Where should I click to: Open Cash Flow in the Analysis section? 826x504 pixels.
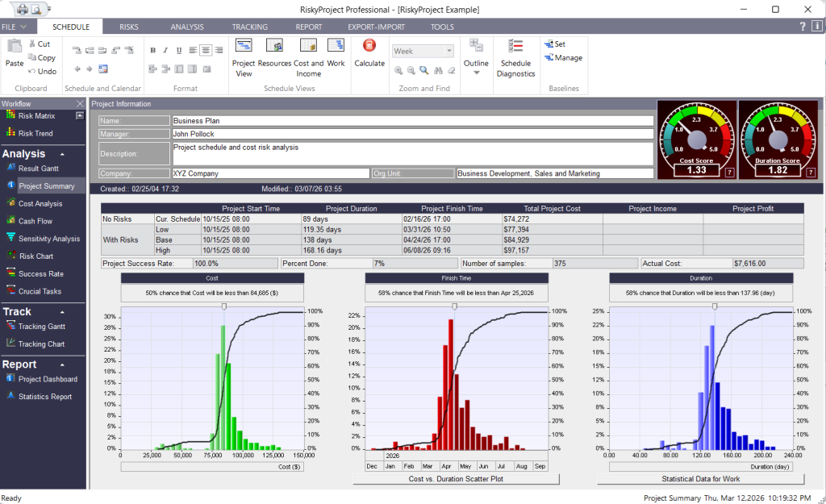click(35, 221)
